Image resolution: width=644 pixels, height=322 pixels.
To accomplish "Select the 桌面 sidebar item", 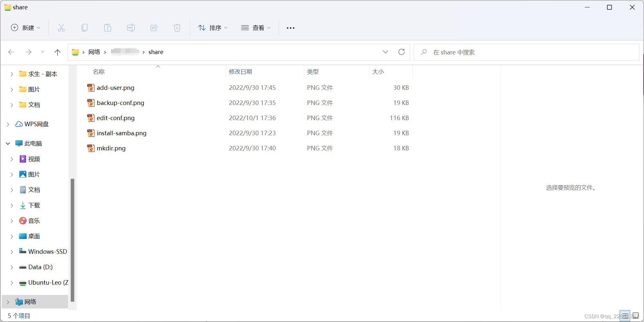I will click(x=34, y=236).
